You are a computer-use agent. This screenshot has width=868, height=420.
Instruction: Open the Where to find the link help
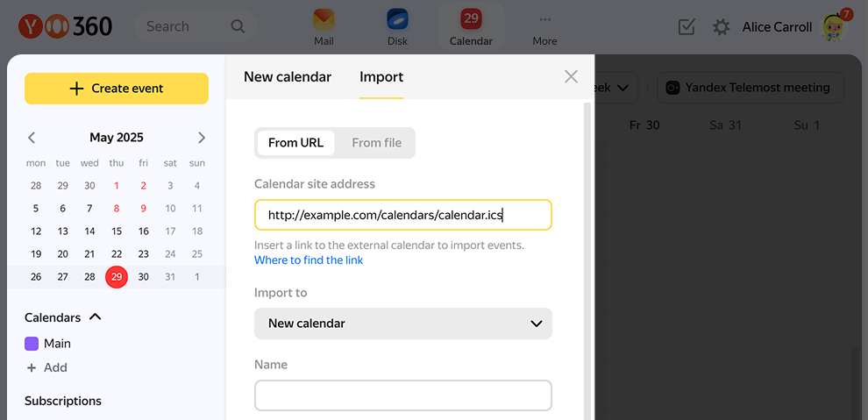coord(309,260)
